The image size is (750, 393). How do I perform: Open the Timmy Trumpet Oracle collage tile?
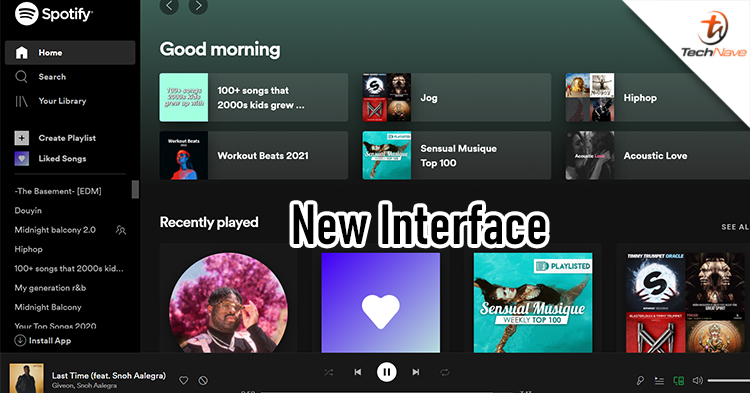(685, 303)
